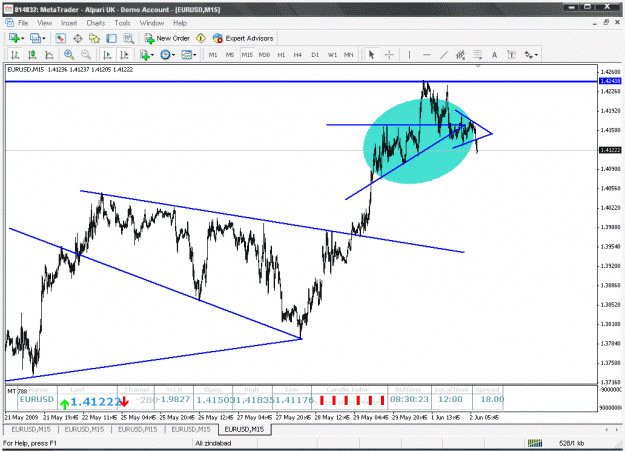Select the highlighted active EURUSD,M15 chart tab
The width and height of the screenshot is (625, 451).
[244, 429]
